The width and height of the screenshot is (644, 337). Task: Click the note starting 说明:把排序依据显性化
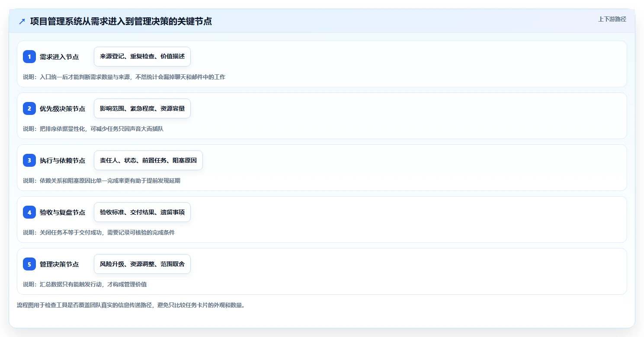pos(93,129)
